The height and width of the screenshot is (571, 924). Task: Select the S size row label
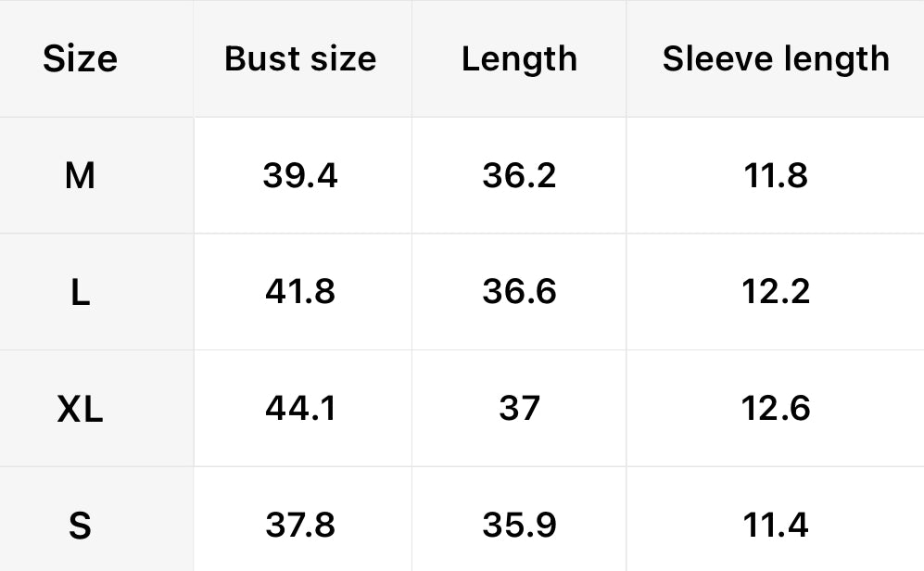[x=81, y=526]
